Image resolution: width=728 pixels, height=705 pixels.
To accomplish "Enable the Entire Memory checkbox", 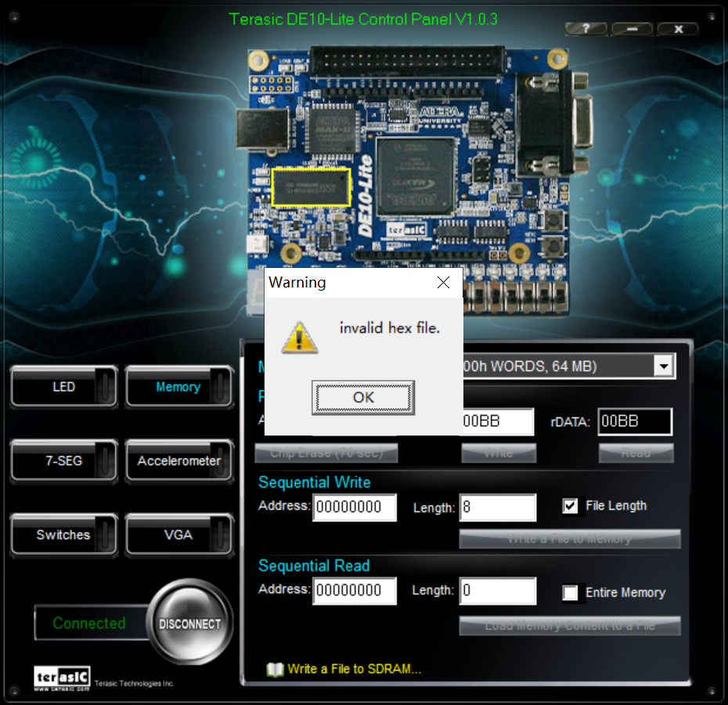I will (x=570, y=592).
